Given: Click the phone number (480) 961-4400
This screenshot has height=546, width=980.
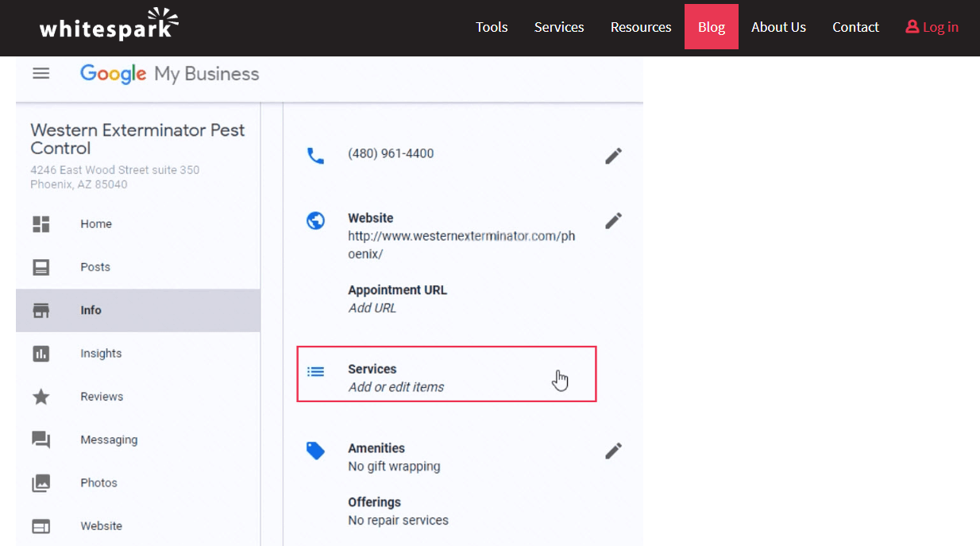Looking at the screenshot, I should [391, 153].
